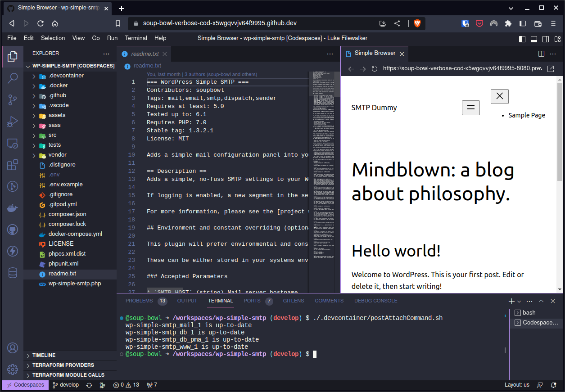
Task: Open Source Control view icon
Action: [x=13, y=100]
